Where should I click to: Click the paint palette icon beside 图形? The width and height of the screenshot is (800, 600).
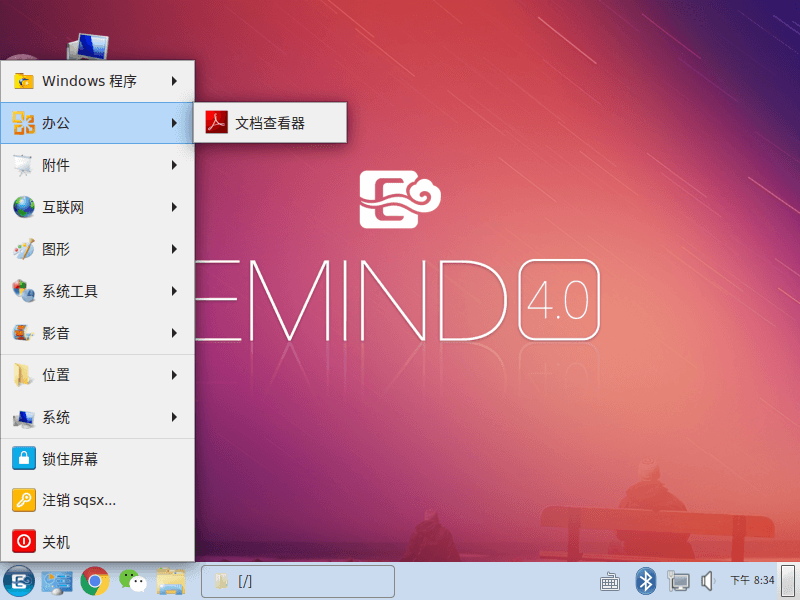click(x=23, y=249)
